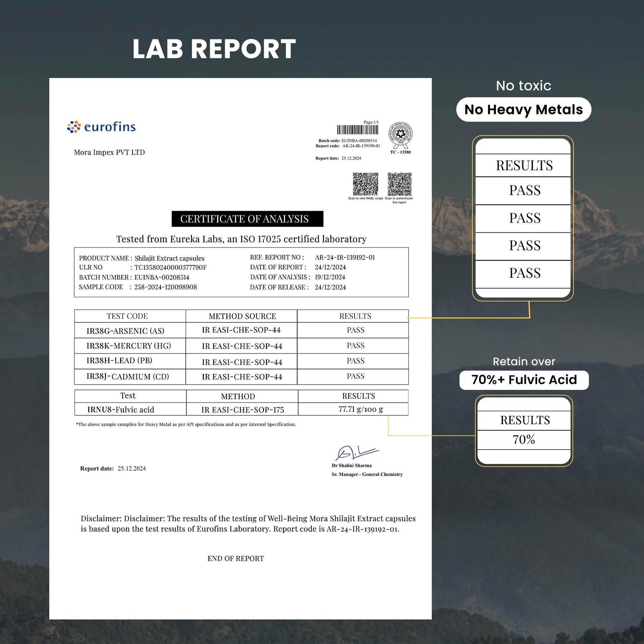This screenshot has height=644, width=644.
Task: Click the IR38G-Arsenic (AS) test row
Action: (x=125, y=331)
